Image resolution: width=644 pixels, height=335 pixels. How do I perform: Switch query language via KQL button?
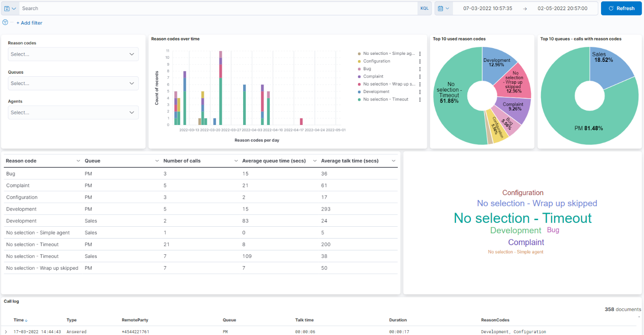tap(425, 8)
